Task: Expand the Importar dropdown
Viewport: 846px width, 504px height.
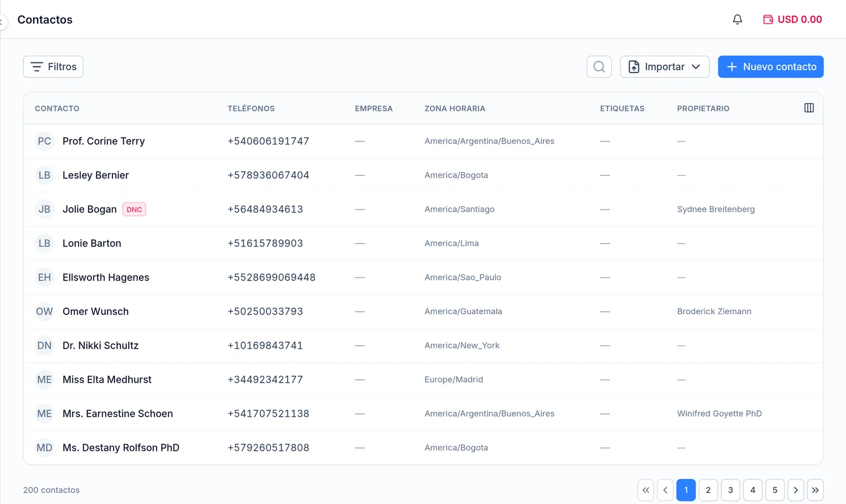Action: click(665, 66)
